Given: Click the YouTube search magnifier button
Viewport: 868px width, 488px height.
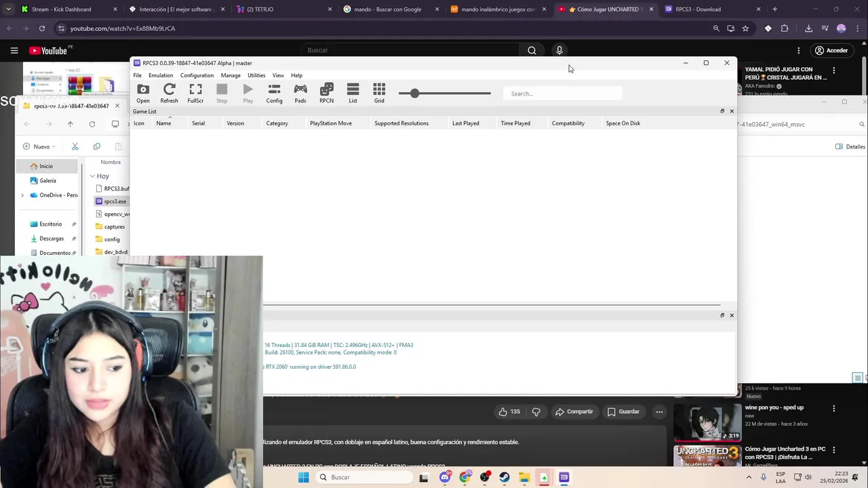Looking at the screenshot, I should pyautogui.click(x=532, y=50).
